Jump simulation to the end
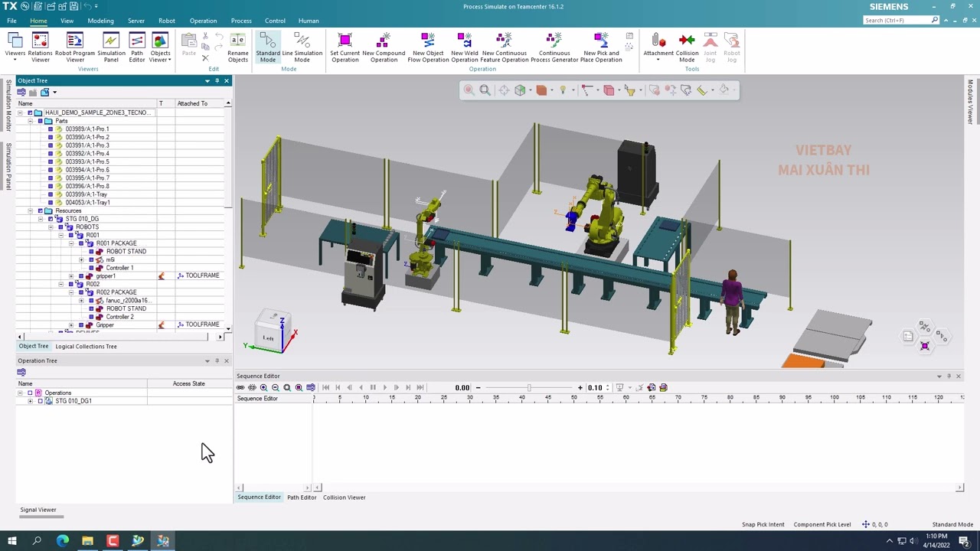The image size is (980, 551). (420, 387)
